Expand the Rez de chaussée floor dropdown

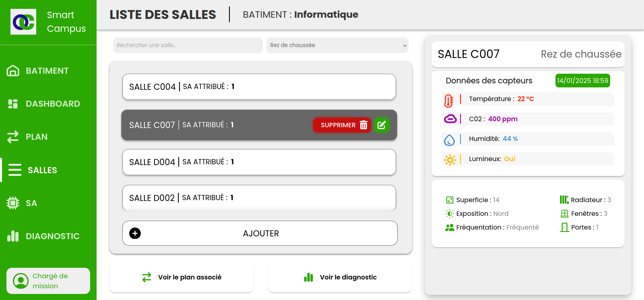[337, 45]
